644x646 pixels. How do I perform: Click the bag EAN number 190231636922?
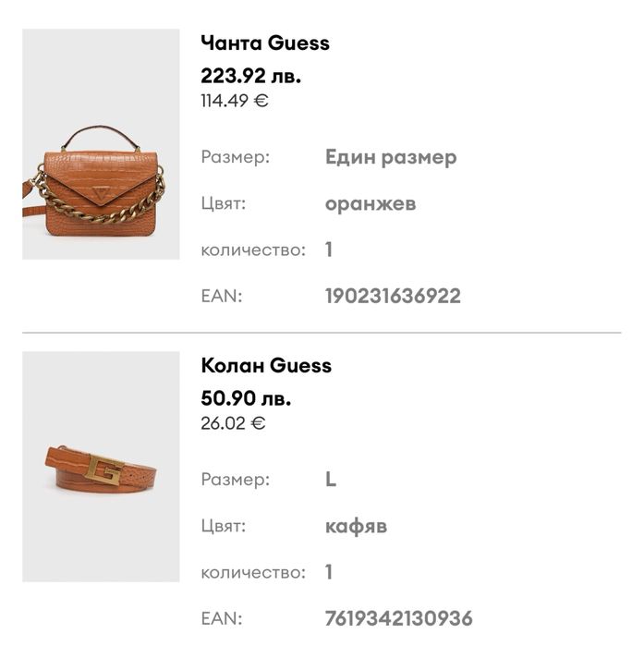tap(393, 296)
